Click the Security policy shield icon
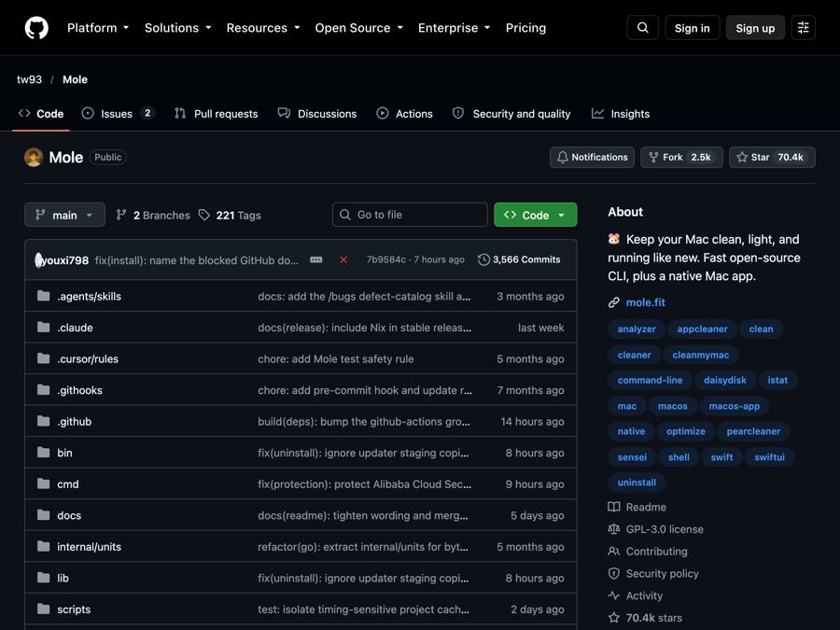Screen dimensions: 840x630 pyautogui.click(x=614, y=574)
